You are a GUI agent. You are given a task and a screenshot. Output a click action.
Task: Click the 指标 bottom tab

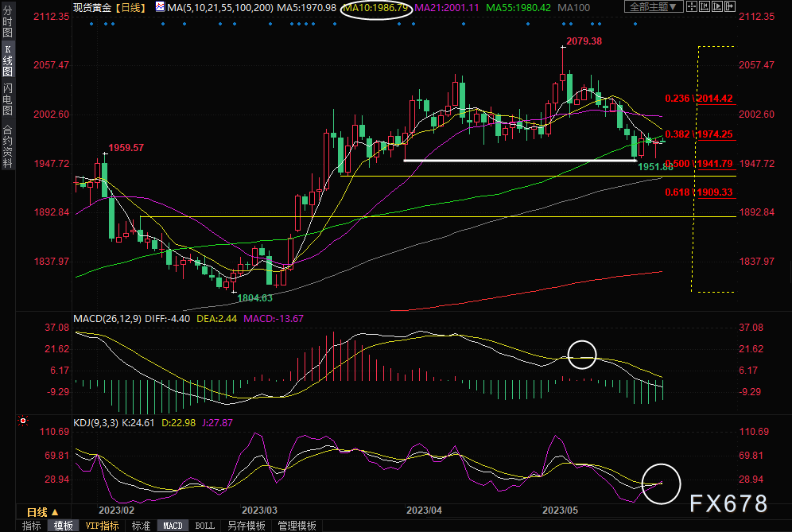click(31, 526)
